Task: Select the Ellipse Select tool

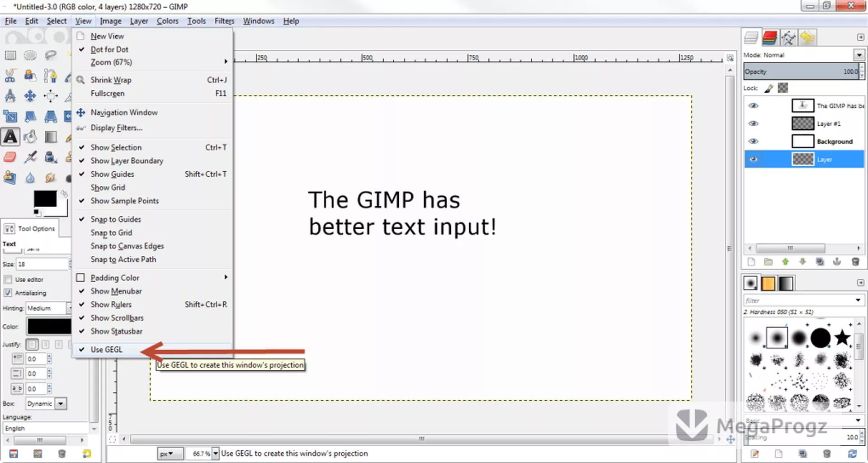Action: (30, 55)
